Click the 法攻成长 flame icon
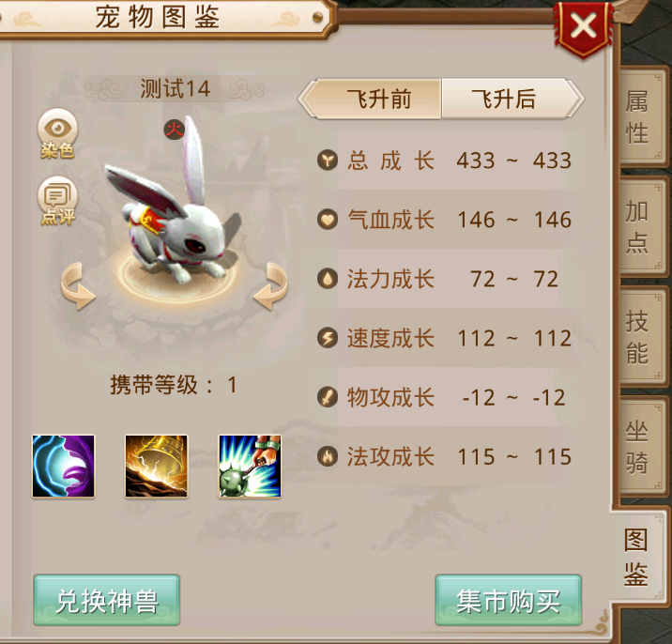The image size is (672, 644). 328,456
